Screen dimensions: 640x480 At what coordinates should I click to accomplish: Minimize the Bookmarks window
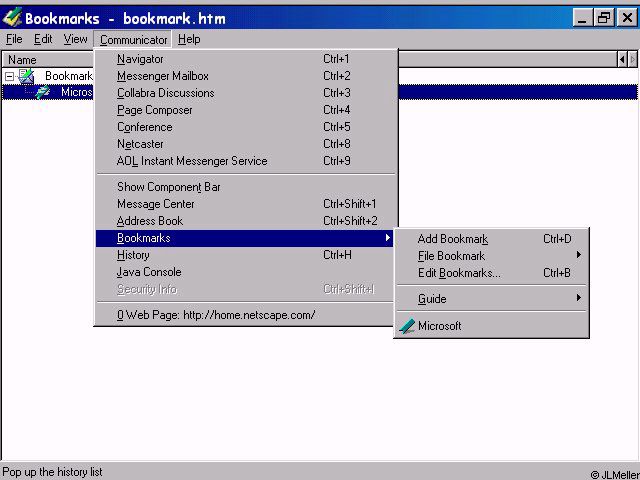(x=582, y=18)
